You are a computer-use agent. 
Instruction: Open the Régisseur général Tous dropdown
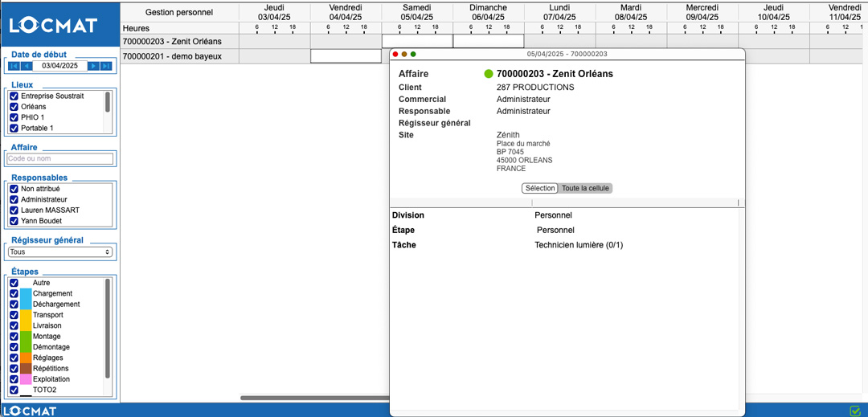(x=60, y=251)
